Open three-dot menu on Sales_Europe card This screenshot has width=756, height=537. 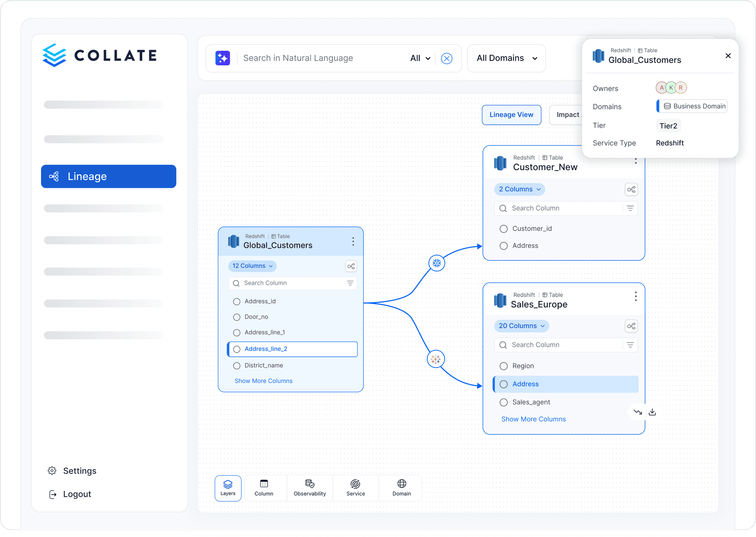click(636, 297)
